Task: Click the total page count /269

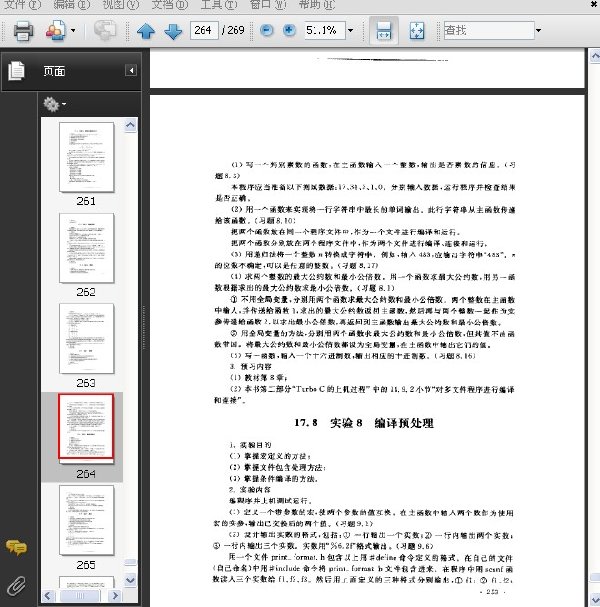Action: click(x=233, y=30)
